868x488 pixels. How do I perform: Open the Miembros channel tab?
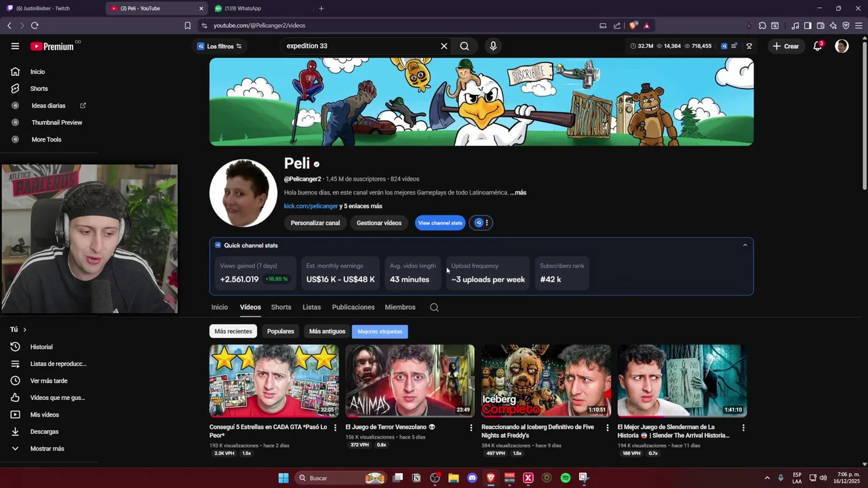click(400, 307)
